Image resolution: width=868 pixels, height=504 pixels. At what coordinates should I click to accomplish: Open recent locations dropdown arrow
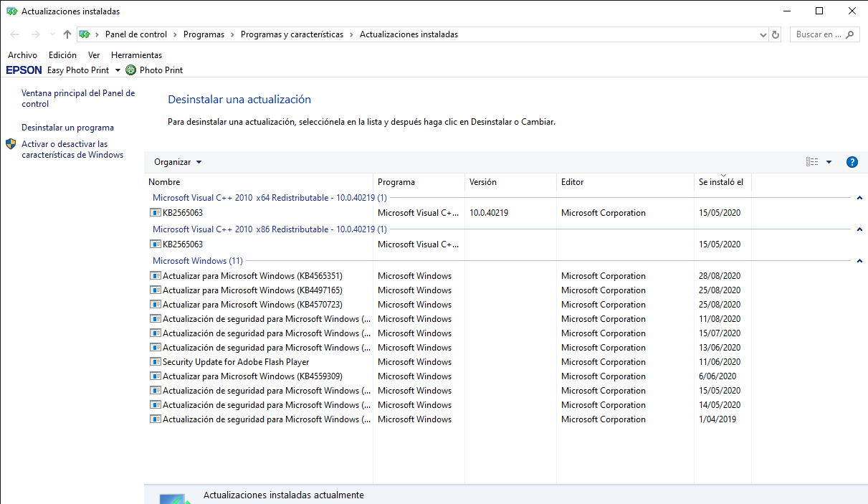click(x=52, y=34)
